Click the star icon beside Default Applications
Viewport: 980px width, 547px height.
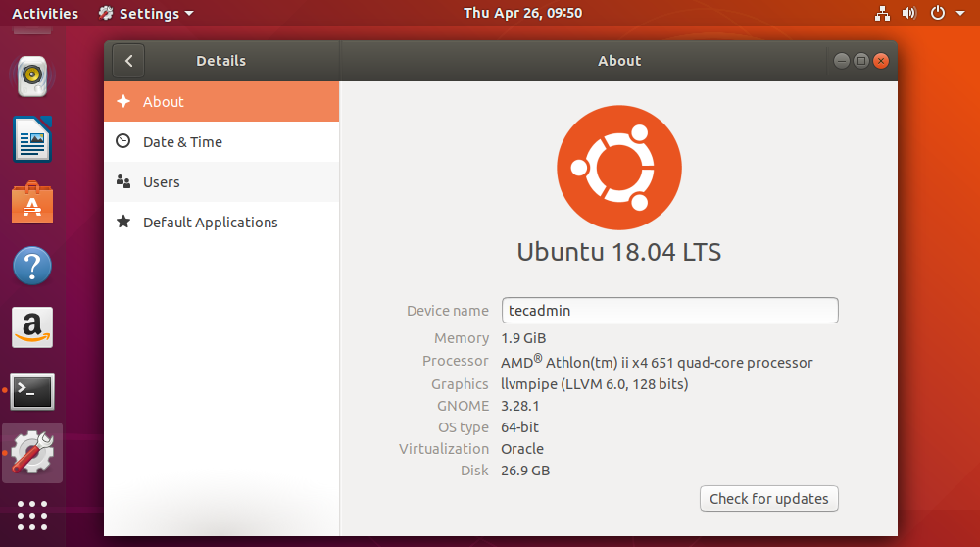[x=123, y=222]
